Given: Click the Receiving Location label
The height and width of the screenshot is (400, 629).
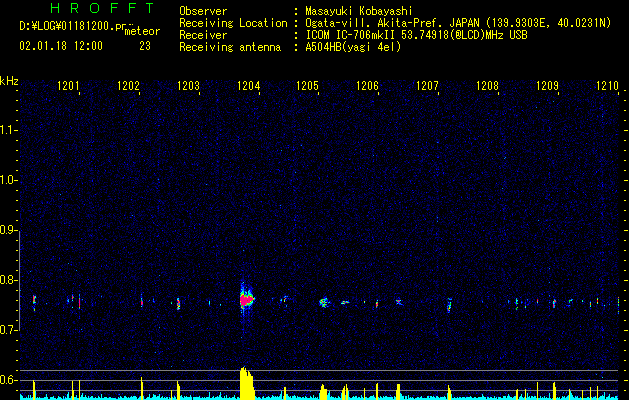Looking at the screenshot, I should click(233, 23).
